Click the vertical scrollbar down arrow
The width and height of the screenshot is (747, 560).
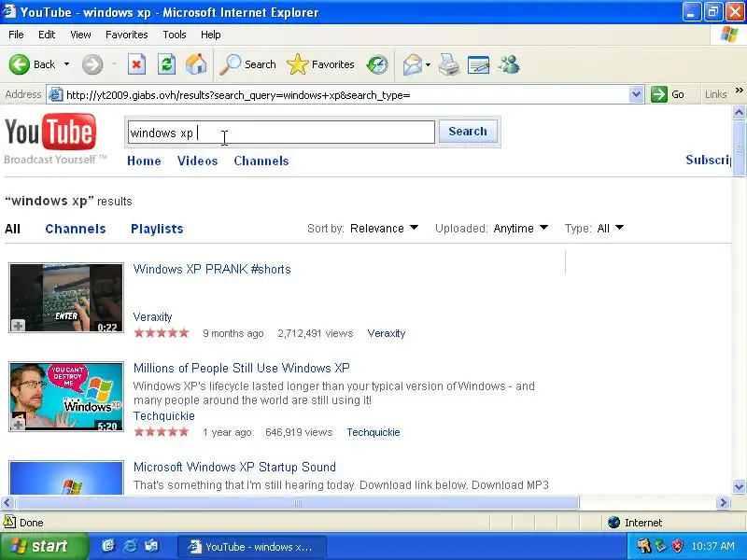point(739,486)
